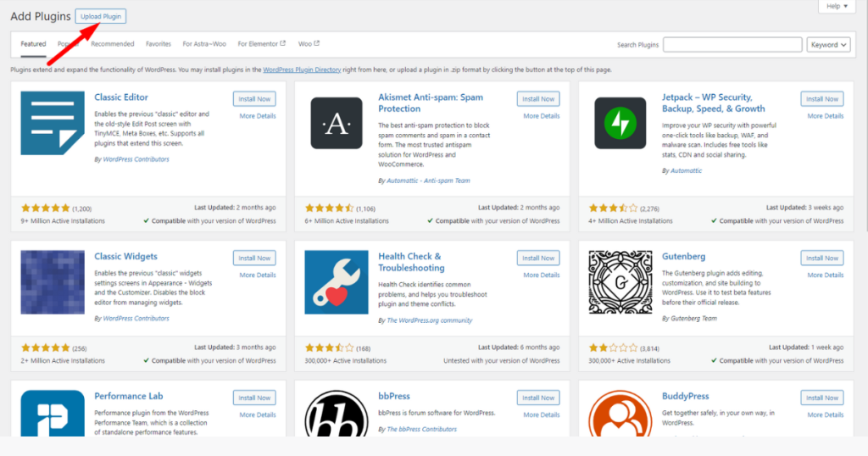
Task: Install the Jetpack plugin
Action: [x=822, y=99]
